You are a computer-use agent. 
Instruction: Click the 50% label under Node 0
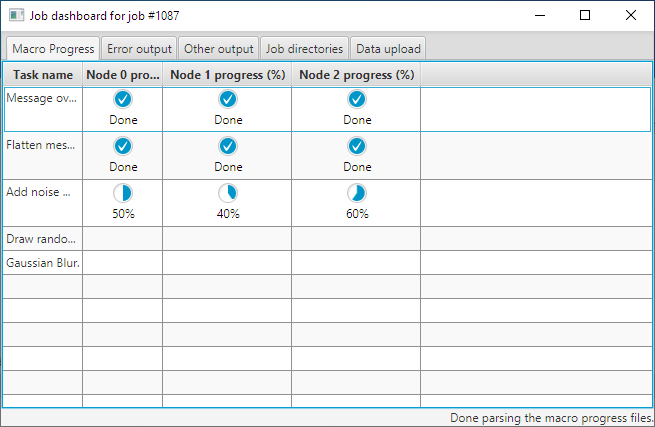coord(123,214)
